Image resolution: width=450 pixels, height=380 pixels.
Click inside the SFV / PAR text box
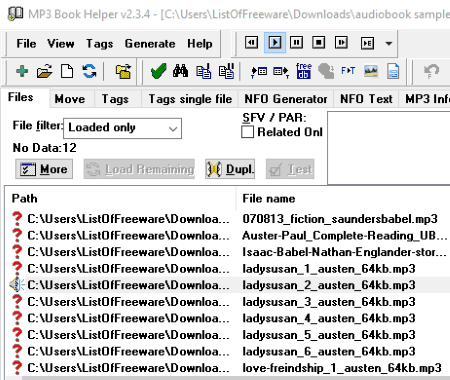tap(389, 148)
